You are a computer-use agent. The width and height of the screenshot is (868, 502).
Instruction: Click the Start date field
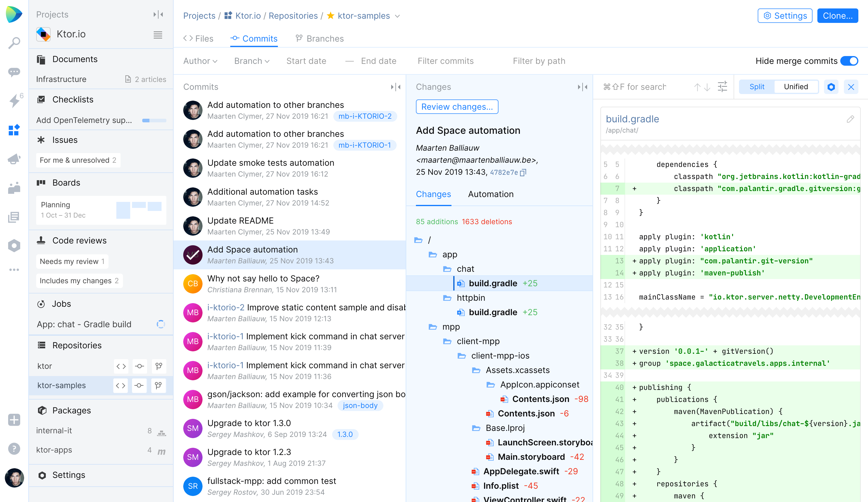[x=306, y=61]
